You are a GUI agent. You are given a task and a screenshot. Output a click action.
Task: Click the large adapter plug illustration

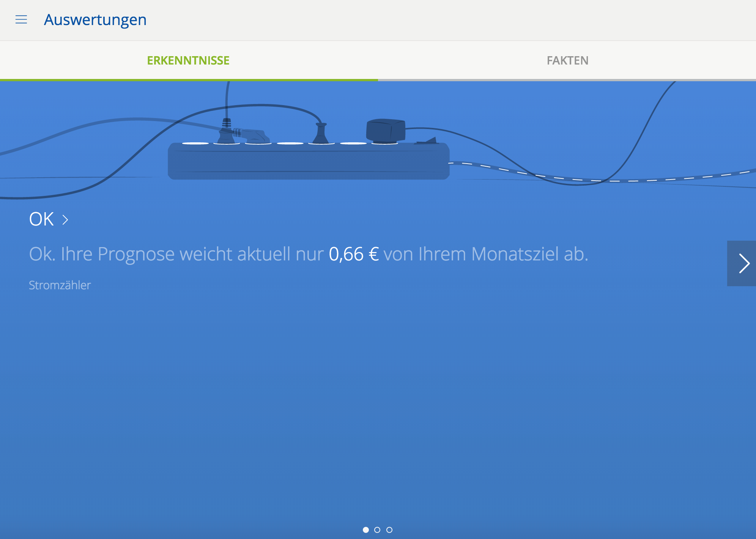[385, 130]
